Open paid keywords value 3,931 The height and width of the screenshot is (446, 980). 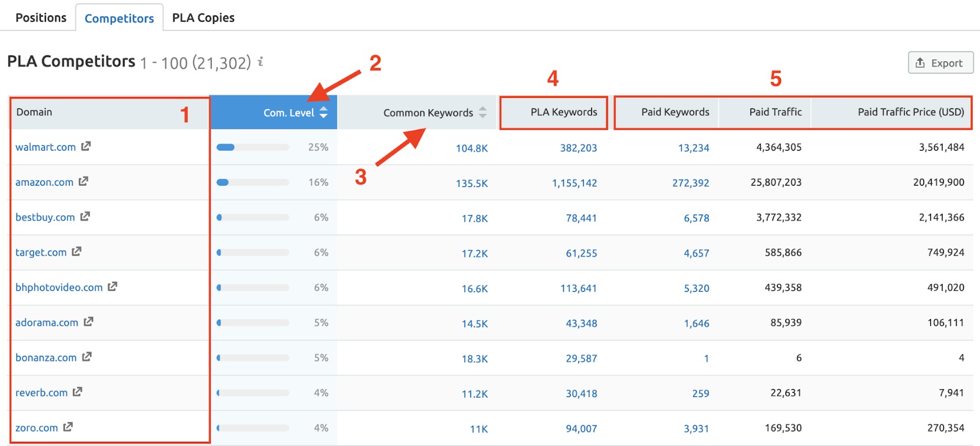[696, 428]
